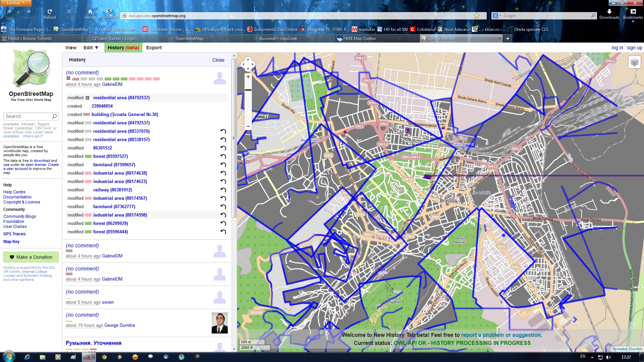Zoom out with the map minus button
The image size is (644, 362).
[x=248, y=127]
